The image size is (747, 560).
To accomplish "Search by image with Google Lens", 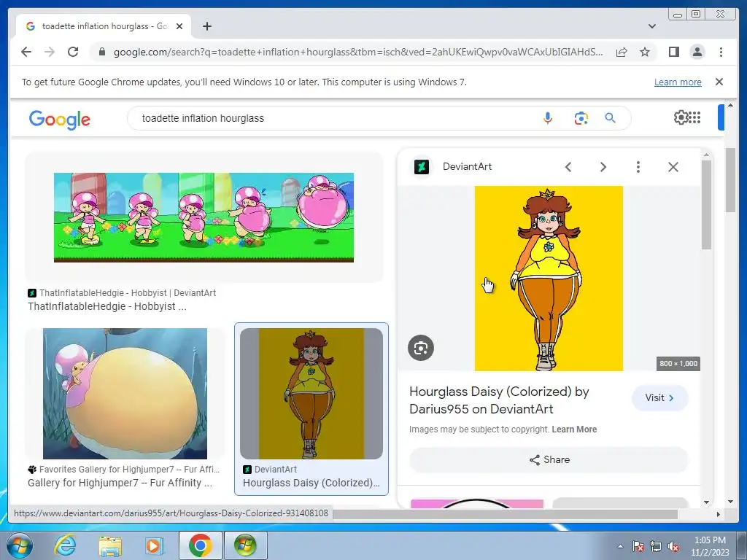I will [x=581, y=118].
